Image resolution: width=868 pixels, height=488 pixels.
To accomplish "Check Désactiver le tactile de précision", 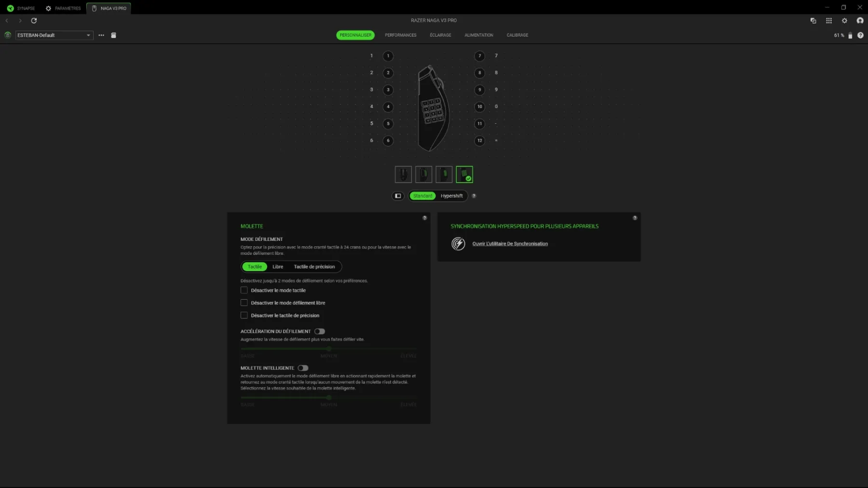I will coord(244,316).
